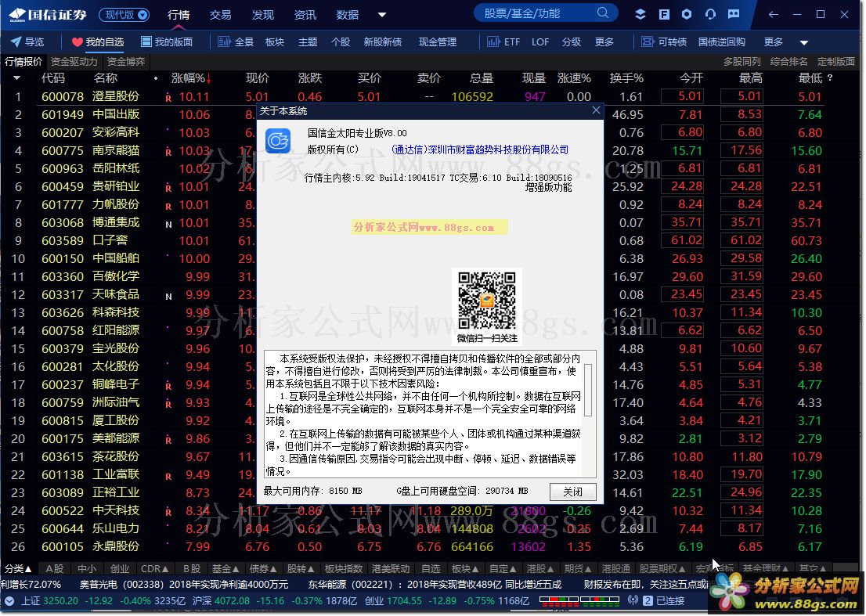Click the magnifier search icon
Screen dimensions: 866x616
pos(603,13)
